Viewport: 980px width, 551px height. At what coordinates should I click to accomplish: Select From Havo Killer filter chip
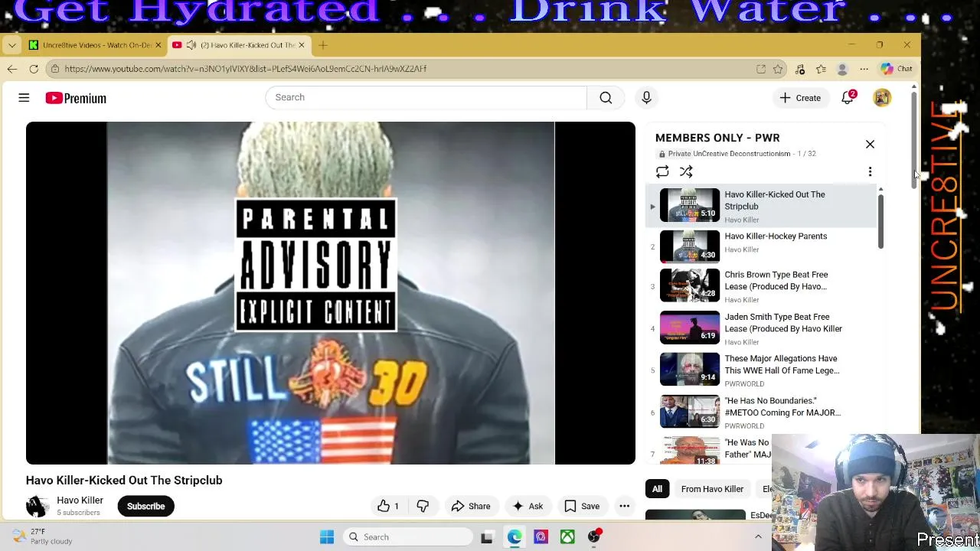pyautogui.click(x=712, y=489)
